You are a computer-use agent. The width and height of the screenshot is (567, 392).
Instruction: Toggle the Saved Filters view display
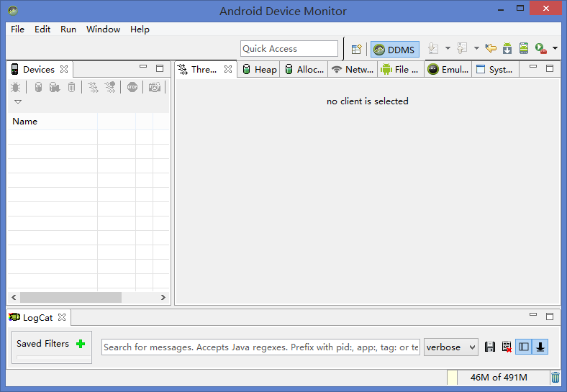[524, 347]
